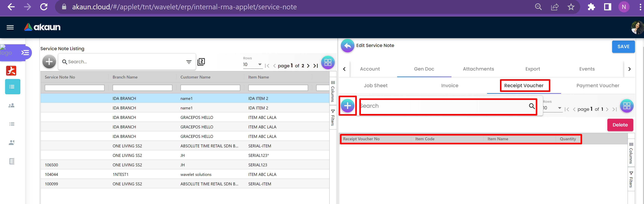Go to next page in listing pagination
Viewport: 644px width, 204px height.
pyautogui.click(x=308, y=66)
